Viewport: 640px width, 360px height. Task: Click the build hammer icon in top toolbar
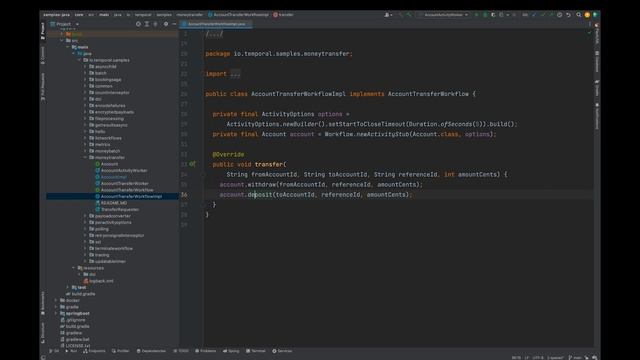[x=409, y=15]
